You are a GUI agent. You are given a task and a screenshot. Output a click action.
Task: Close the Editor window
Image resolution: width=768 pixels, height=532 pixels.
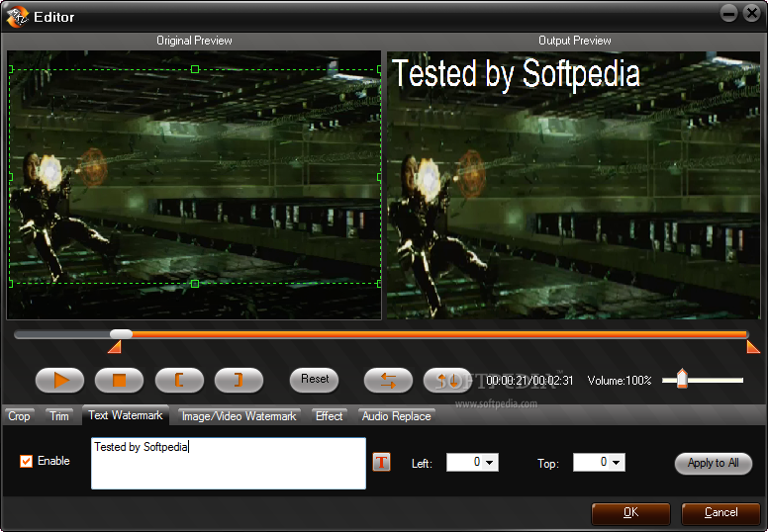click(751, 13)
